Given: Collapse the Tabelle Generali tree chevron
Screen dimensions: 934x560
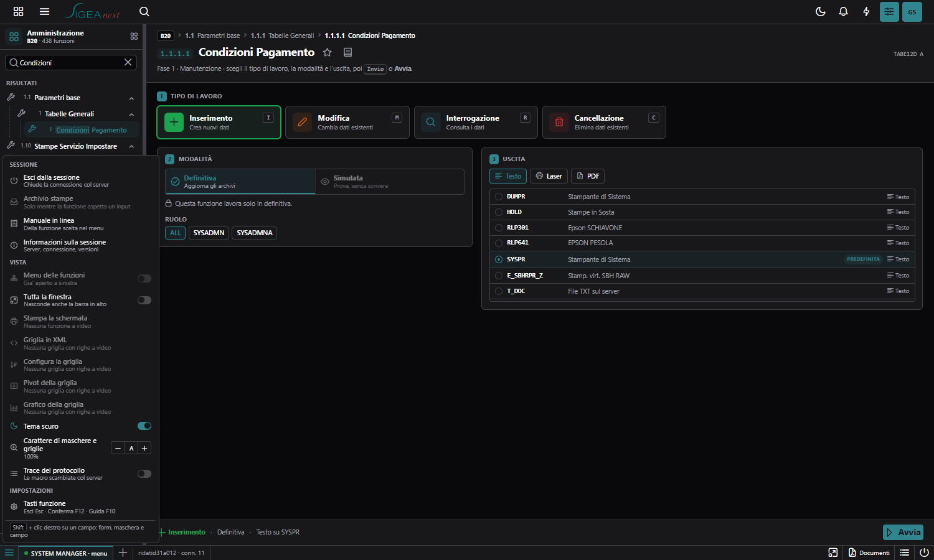Looking at the screenshot, I should coord(131,114).
